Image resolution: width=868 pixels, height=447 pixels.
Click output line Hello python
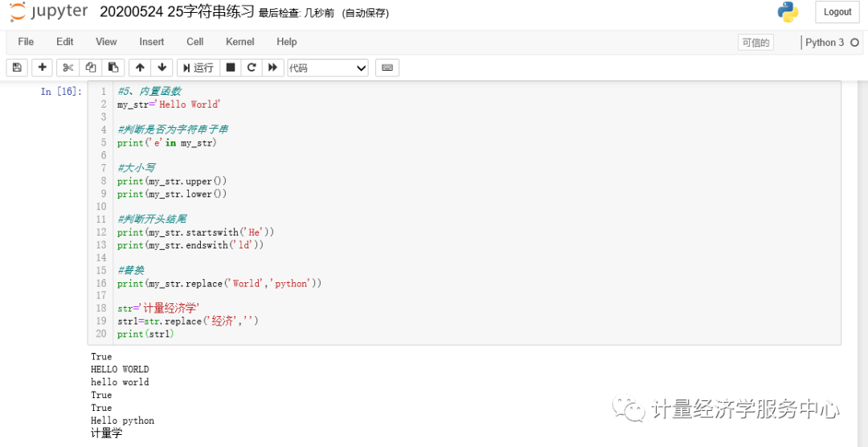[122, 420]
